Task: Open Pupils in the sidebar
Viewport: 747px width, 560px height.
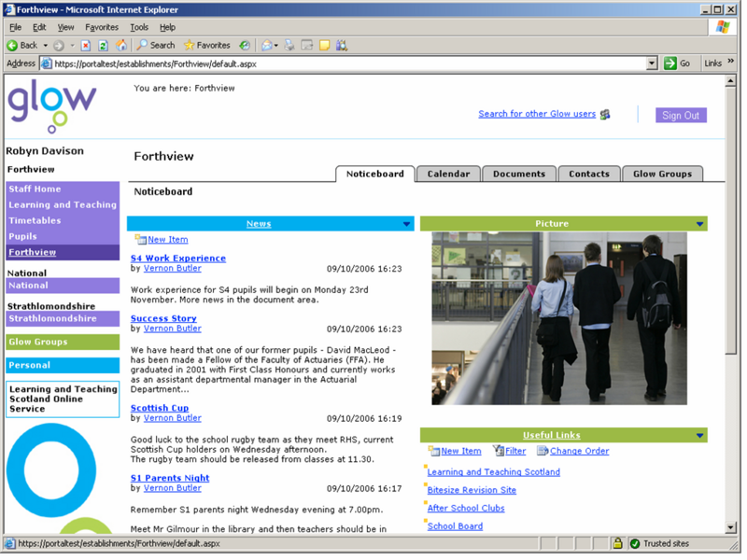Action: 63,236
